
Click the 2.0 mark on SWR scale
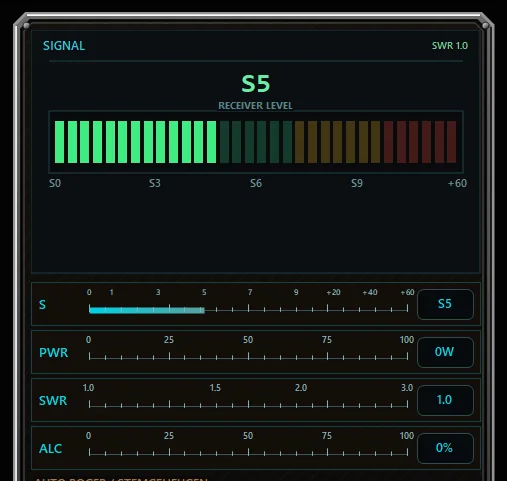pos(301,388)
